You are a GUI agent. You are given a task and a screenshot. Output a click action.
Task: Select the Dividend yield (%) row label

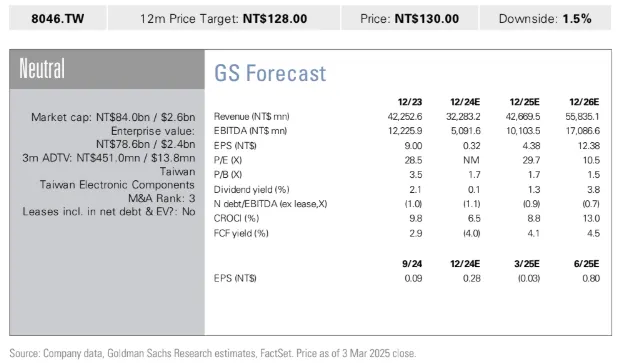(x=251, y=190)
